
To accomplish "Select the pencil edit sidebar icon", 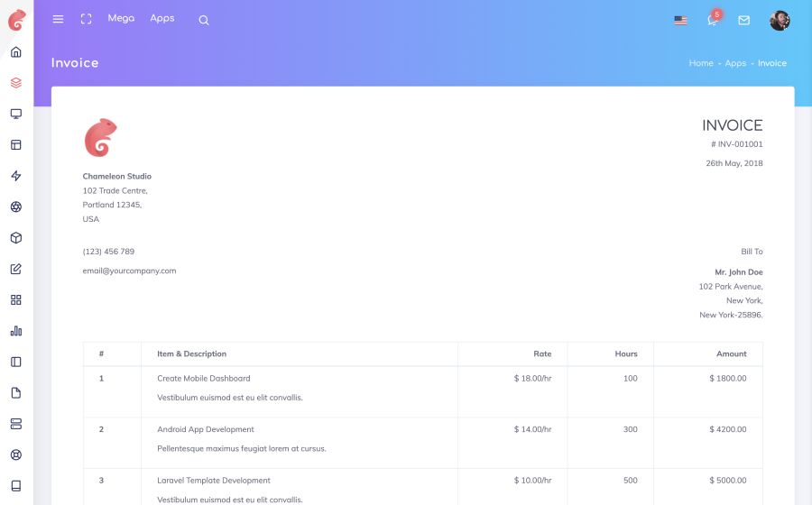I will 15,269.
